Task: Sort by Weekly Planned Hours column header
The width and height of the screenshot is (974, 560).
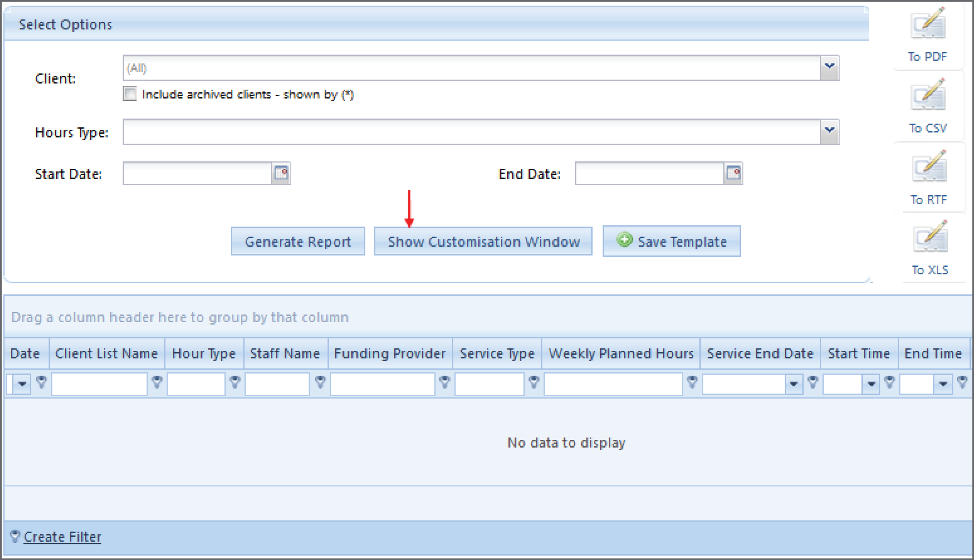Action: (x=621, y=354)
